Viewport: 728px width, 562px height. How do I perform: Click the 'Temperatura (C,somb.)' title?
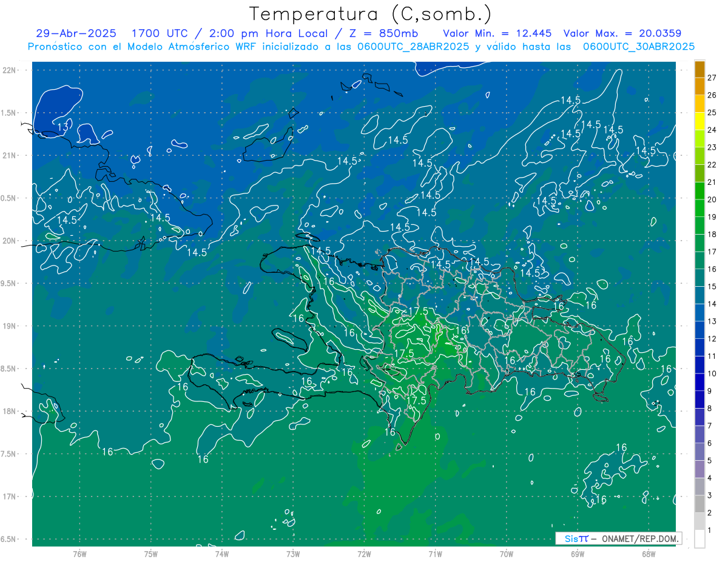click(370, 14)
